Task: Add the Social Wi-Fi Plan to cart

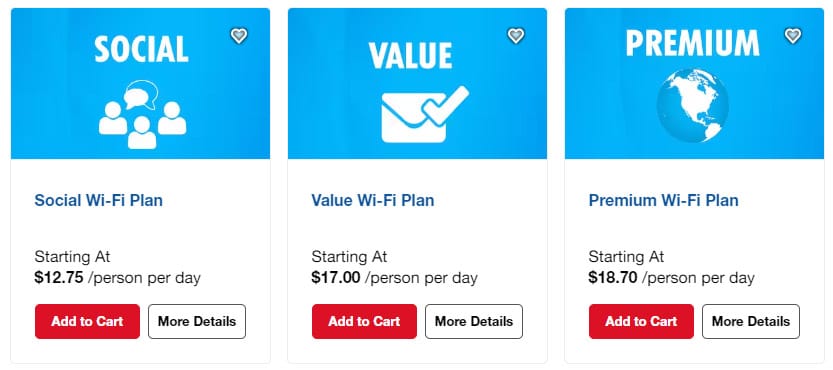Action: [88, 322]
